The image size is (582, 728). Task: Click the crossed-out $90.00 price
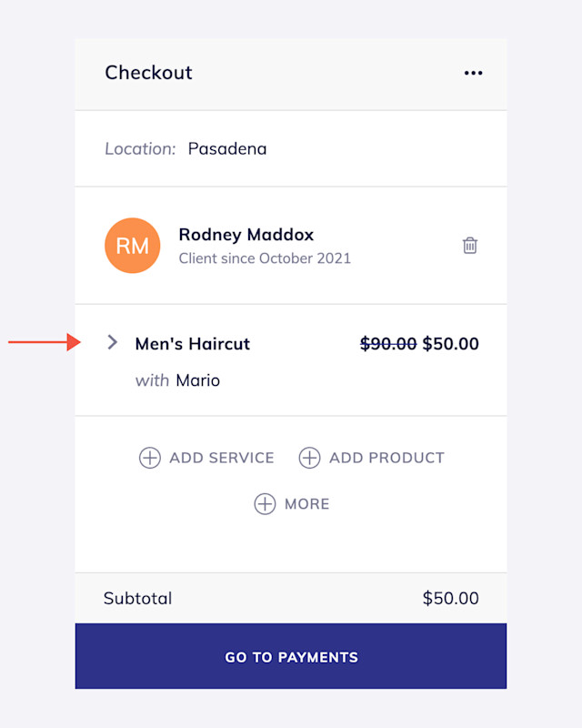pyautogui.click(x=388, y=344)
